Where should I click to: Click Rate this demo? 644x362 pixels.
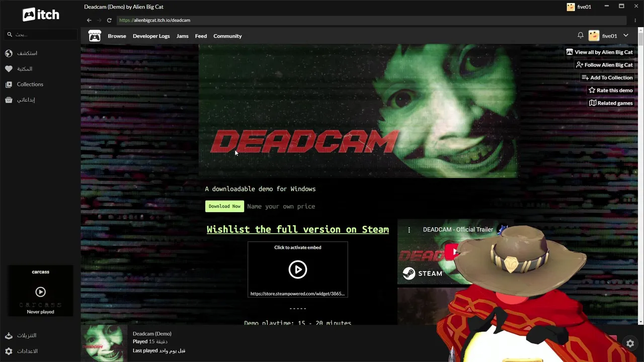611,90
